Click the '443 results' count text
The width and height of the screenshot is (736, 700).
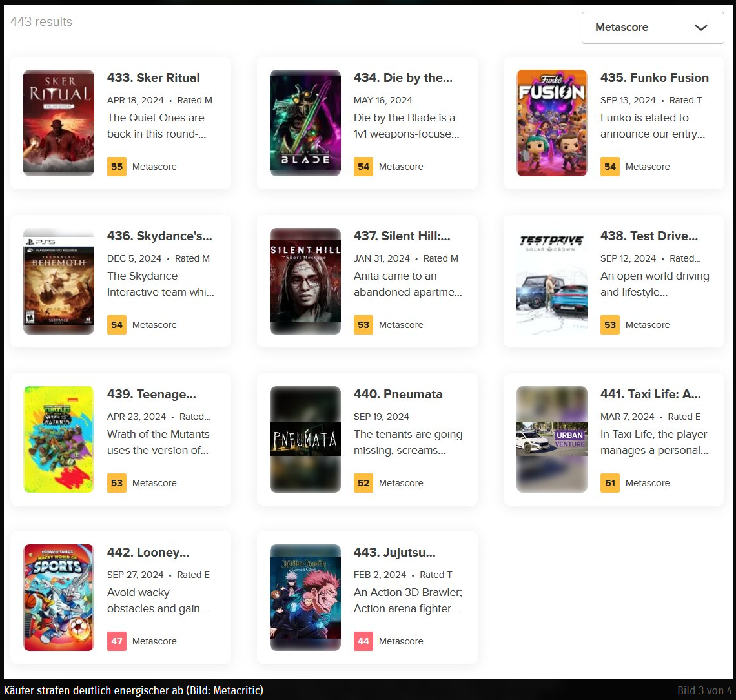[x=41, y=22]
